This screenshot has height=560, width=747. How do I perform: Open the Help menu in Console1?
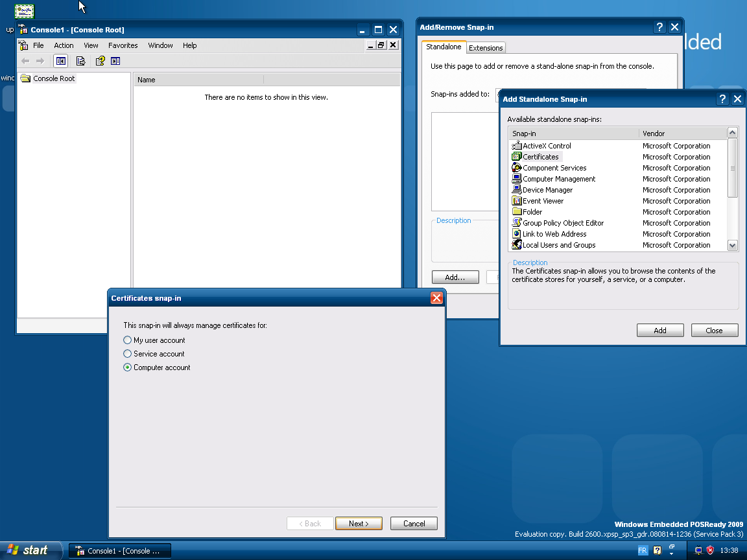pos(189,45)
